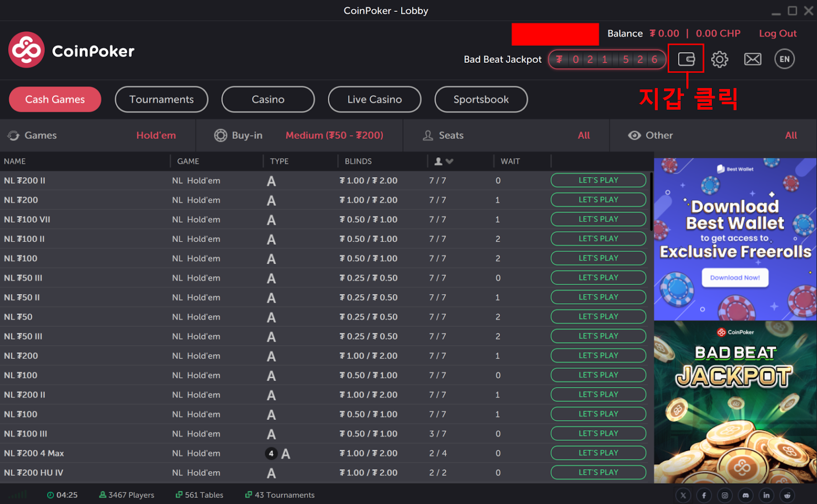Switch to Casino tab
This screenshot has width=817, height=504.
click(x=268, y=99)
